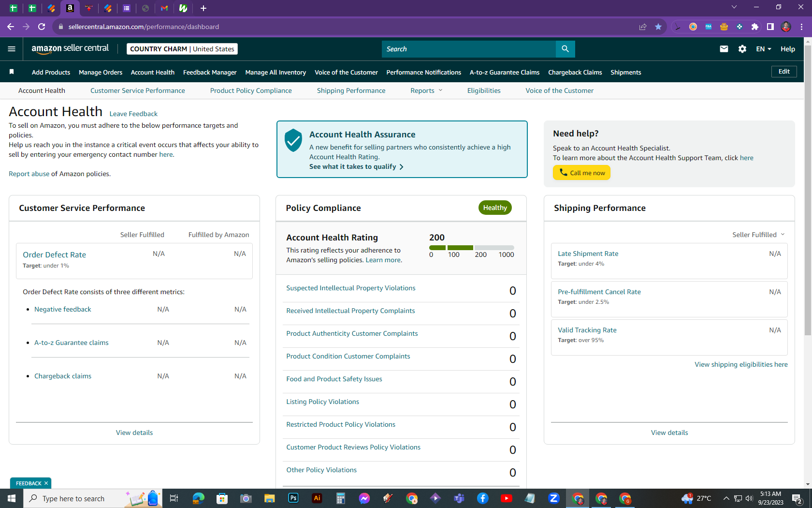Open the Chrome profile avatar
The image size is (812, 508).
[786, 27]
